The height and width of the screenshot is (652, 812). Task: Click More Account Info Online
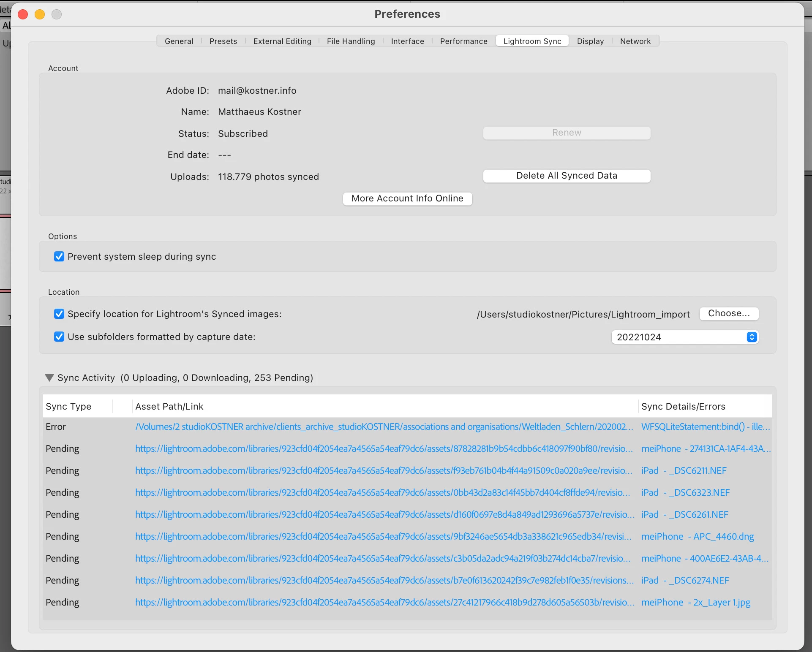tap(407, 198)
